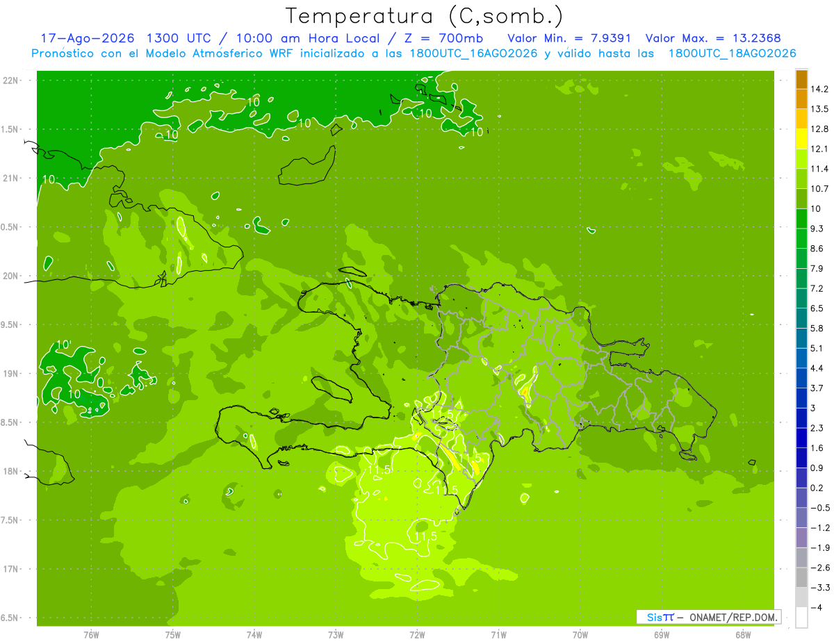
Task: Click the '9.3' colorbar value
Action: click(817, 229)
